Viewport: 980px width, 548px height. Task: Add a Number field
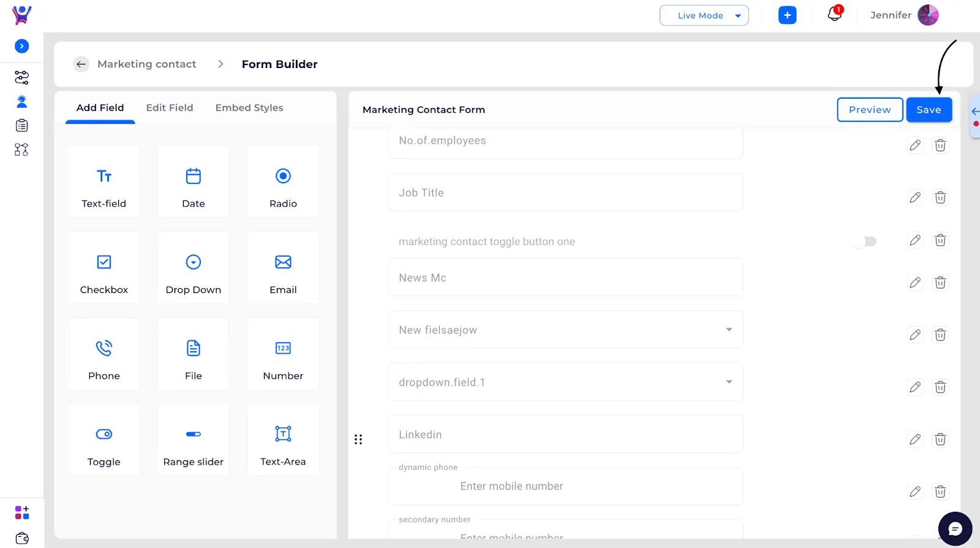point(283,354)
